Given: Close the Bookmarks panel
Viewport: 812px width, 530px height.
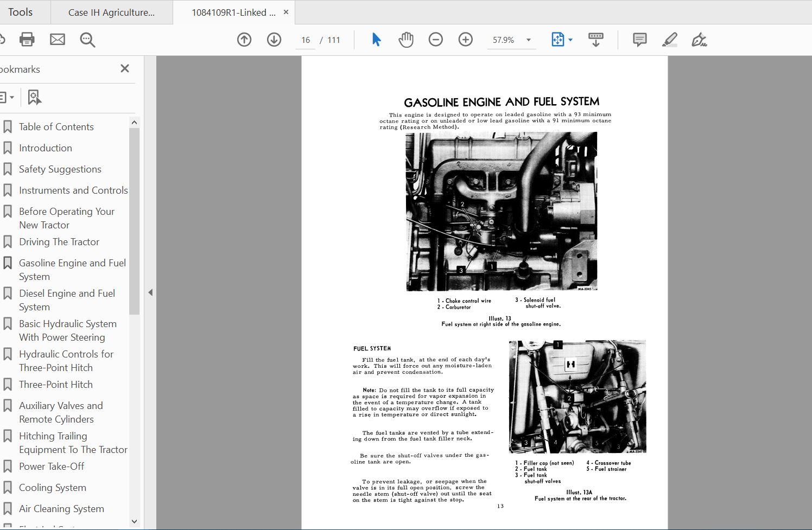Looking at the screenshot, I should coord(125,68).
